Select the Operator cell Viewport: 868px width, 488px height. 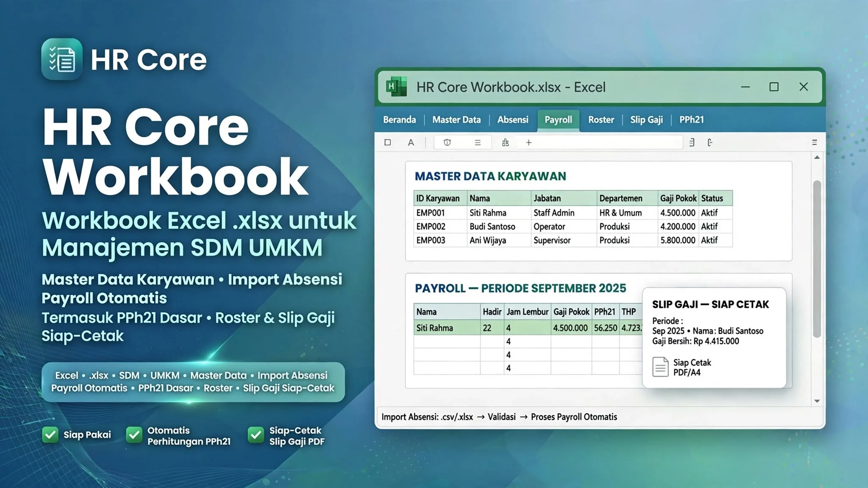pyautogui.click(x=564, y=227)
